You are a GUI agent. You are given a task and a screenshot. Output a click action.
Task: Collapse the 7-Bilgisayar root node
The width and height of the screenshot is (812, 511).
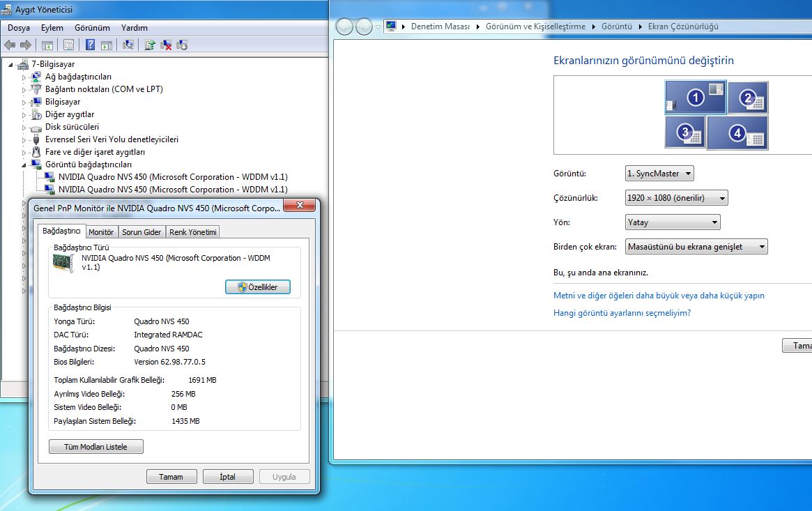[10, 65]
